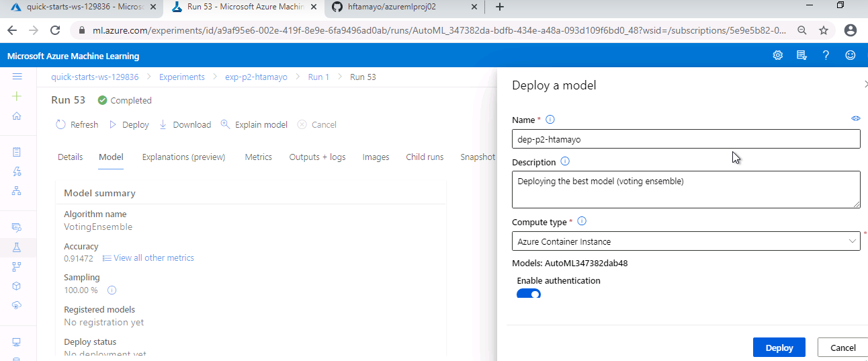868x361 pixels.
Task: Open Notebooks from the sidebar
Action: [17, 152]
